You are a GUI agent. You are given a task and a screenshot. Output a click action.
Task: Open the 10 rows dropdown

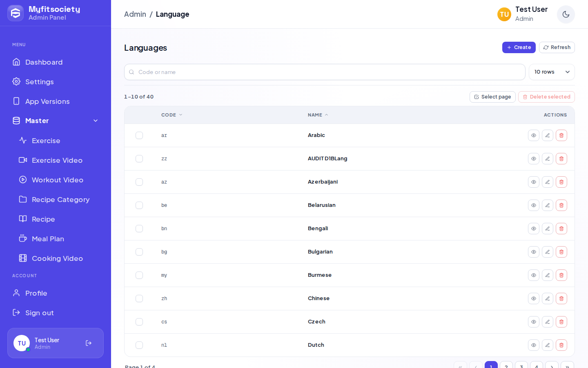pyautogui.click(x=552, y=72)
